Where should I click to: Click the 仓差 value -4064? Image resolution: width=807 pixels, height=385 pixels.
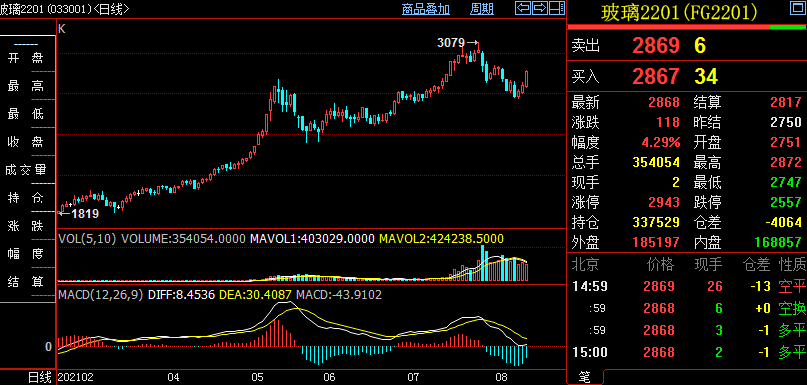782,222
